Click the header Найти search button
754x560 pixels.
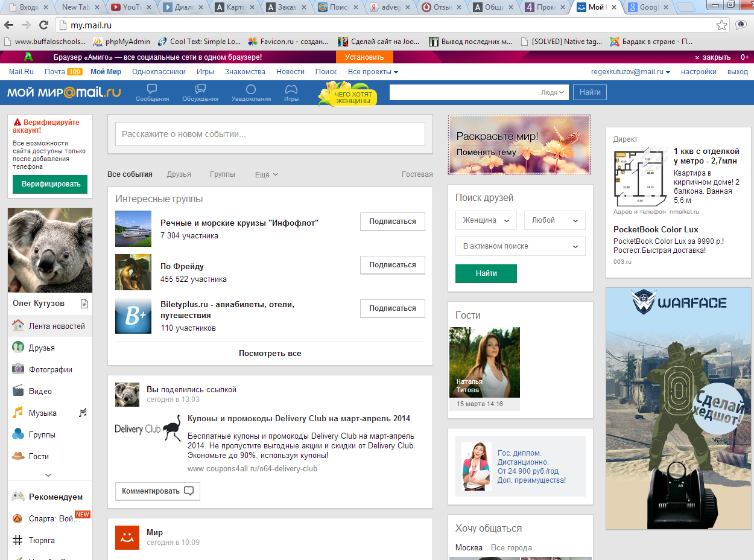tap(590, 92)
